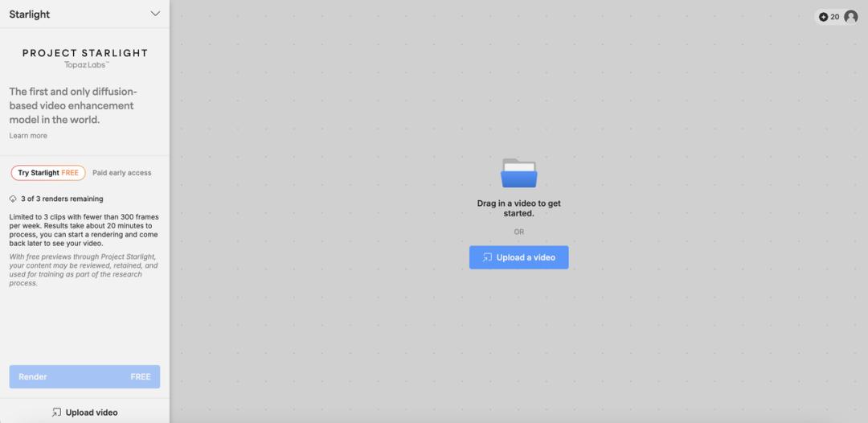868x423 pixels.
Task: Select the Try Starlight FREE tab
Action: [48, 173]
